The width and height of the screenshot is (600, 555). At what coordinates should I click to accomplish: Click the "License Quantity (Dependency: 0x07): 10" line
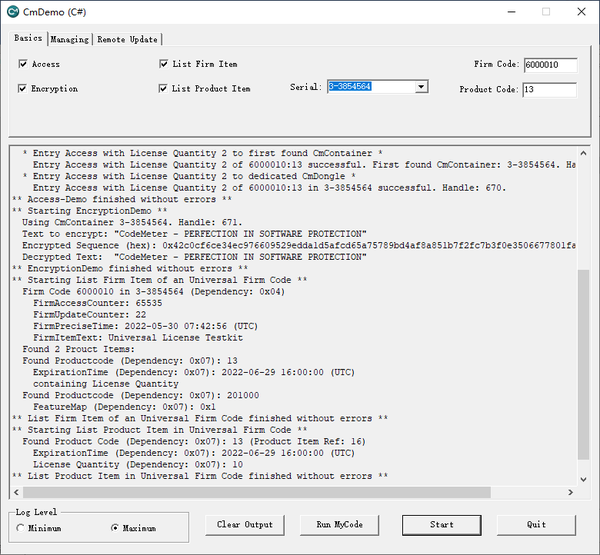[x=138, y=465]
